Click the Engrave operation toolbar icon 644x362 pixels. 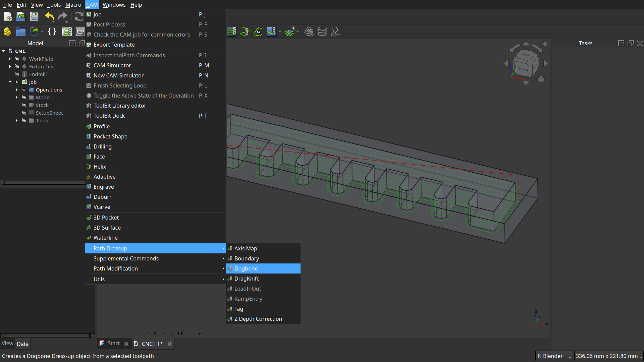click(x=272, y=32)
